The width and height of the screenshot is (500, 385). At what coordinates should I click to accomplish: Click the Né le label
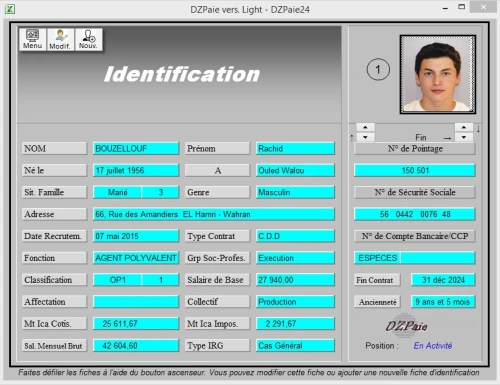(54, 170)
